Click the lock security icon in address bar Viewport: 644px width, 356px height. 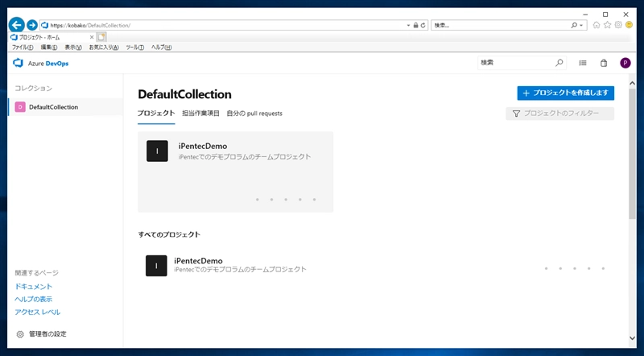click(x=415, y=26)
